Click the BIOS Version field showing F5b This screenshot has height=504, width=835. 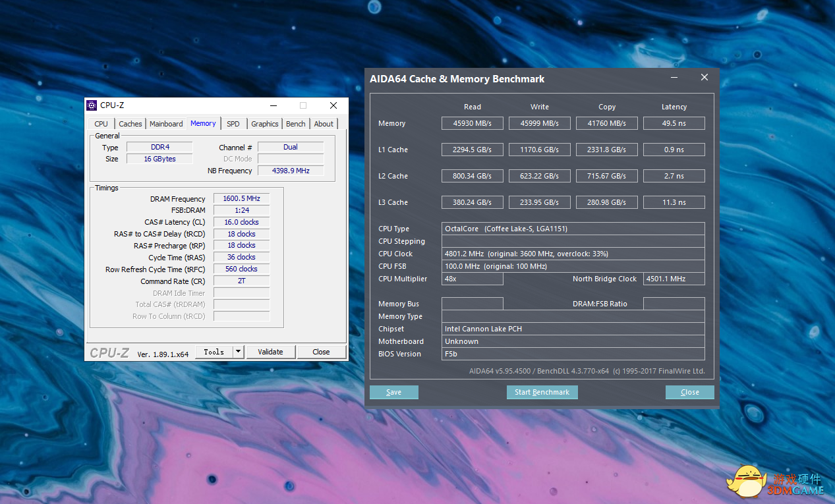pos(573,354)
